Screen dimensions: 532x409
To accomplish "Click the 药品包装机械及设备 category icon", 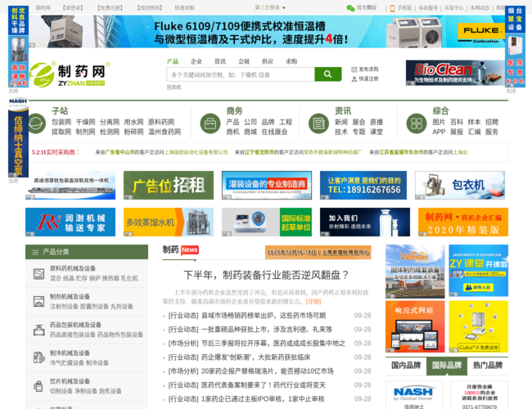I will (x=38, y=330).
